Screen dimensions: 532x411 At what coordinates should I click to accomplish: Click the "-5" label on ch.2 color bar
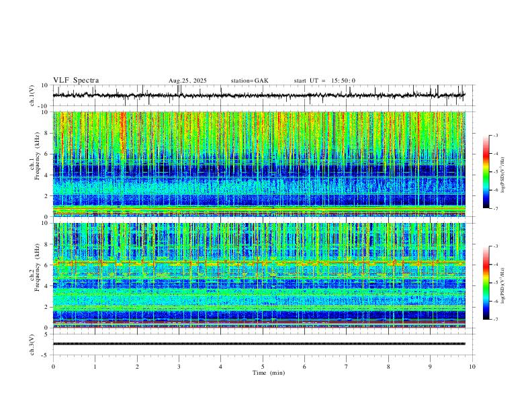[x=495, y=283]
